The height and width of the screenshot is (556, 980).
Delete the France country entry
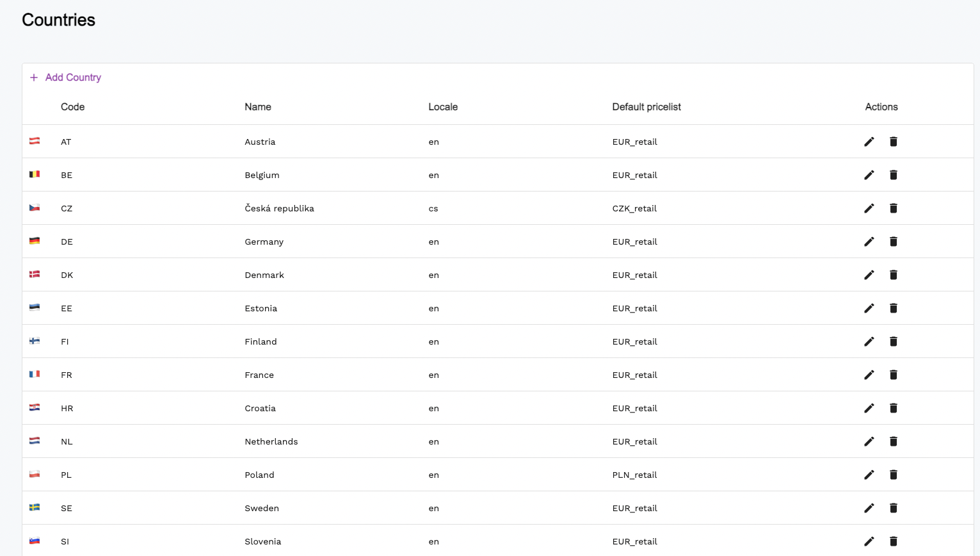coord(894,375)
